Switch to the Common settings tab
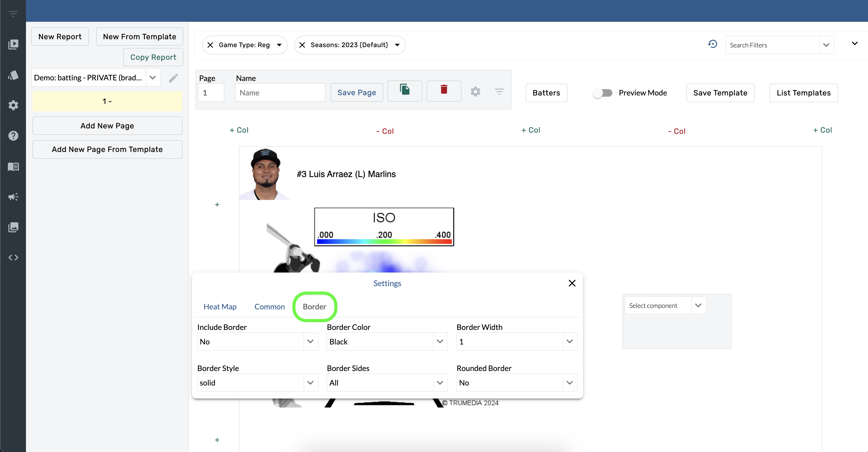This screenshot has width=868, height=452. (269, 306)
